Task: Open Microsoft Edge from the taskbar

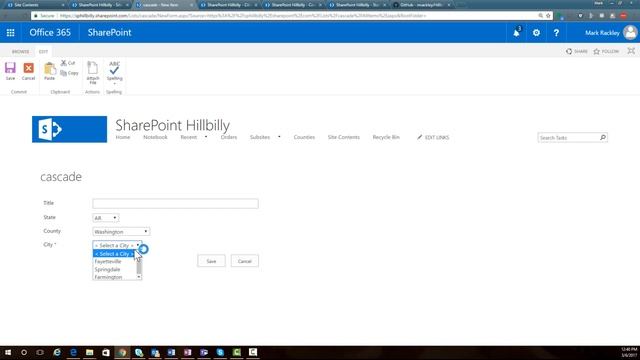Action: 73,352
